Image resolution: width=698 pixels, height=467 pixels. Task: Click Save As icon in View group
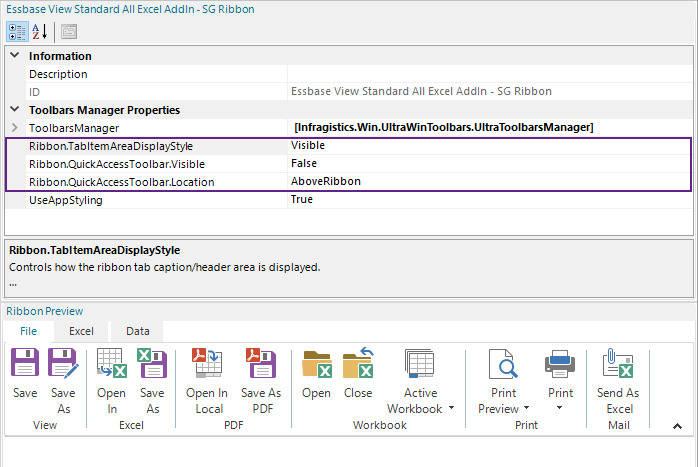click(x=63, y=362)
